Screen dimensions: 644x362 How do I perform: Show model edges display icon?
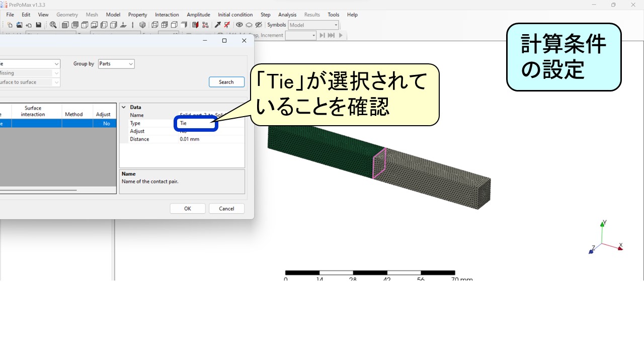coord(174,25)
